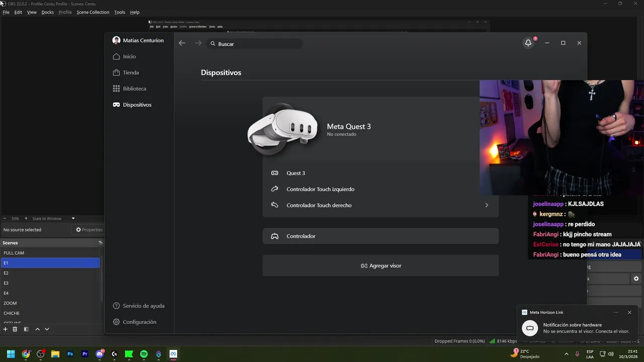Open the Inicio home section
This screenshot has width=644, height=362.
tap(125, 56)
